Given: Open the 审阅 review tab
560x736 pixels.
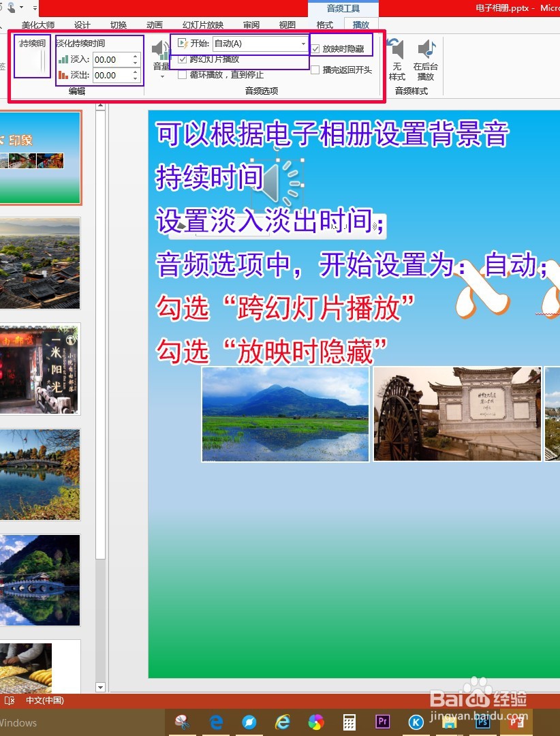Looking at the screenshot, I should coord(251,25).
